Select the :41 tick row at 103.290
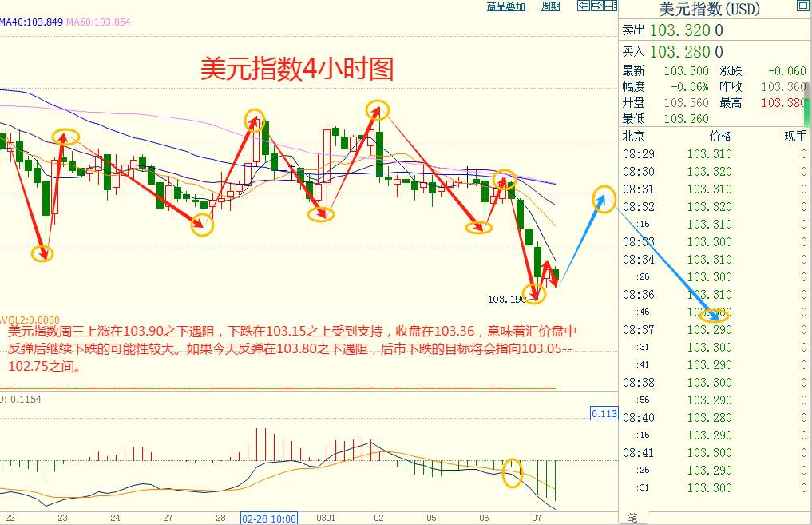The height and width of the screenshot is (525, 812). 715,365
